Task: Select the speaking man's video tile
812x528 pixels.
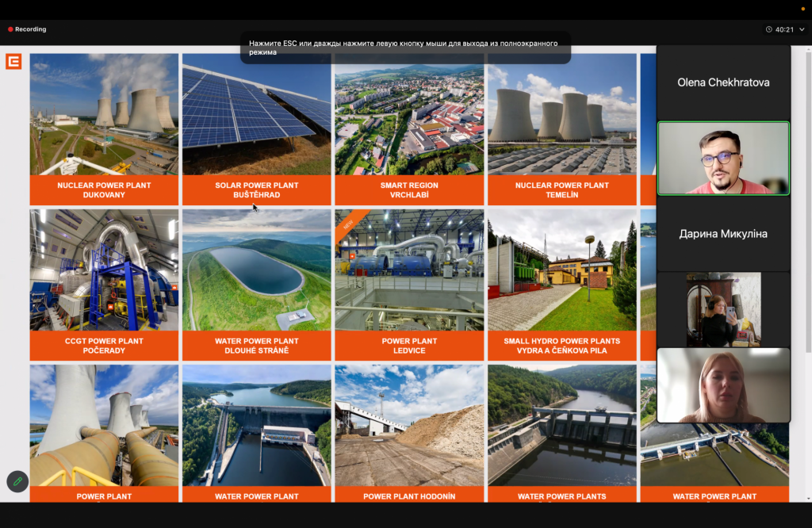Action: pos(723,159)
